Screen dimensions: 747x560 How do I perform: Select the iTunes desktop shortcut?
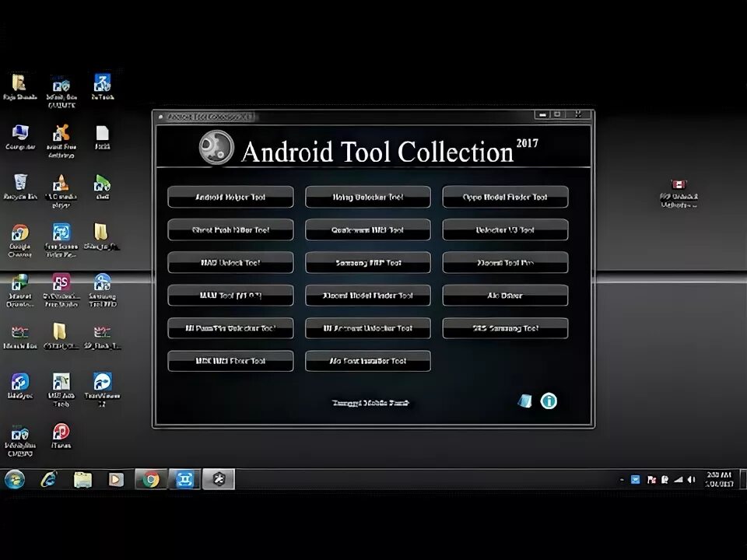tap(61, 436)
